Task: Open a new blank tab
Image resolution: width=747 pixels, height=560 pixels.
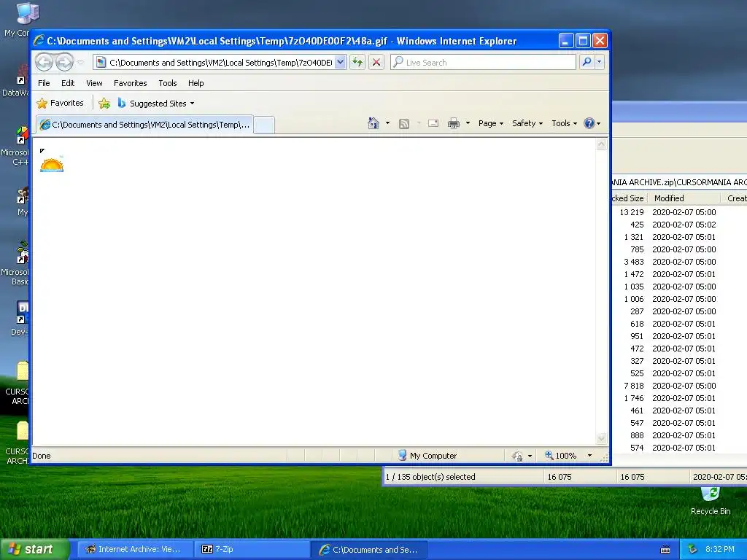Action: point(264,125)
